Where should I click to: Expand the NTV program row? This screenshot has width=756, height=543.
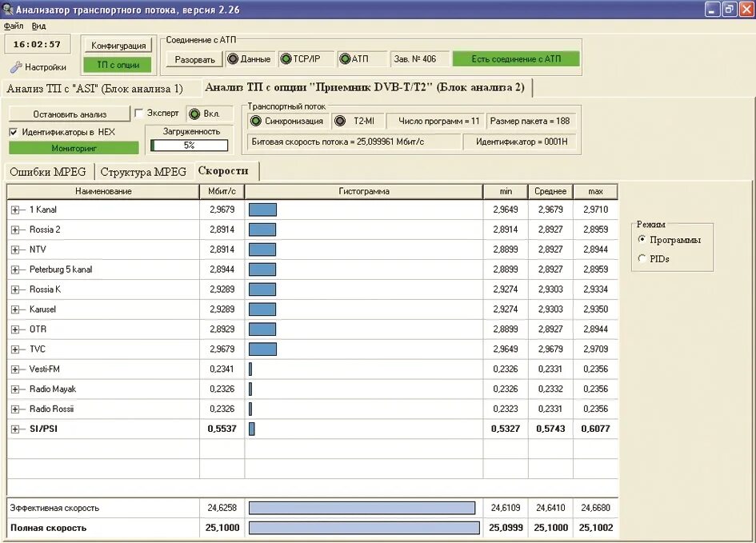[x=15, y=250]
